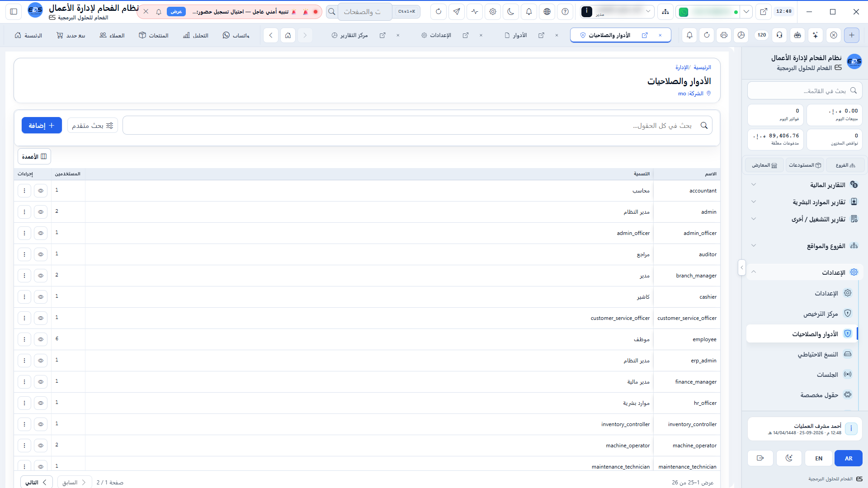Open actions menu for admin row
The width and height of the screenshot is (868, 488).
(x=24, y=212)
